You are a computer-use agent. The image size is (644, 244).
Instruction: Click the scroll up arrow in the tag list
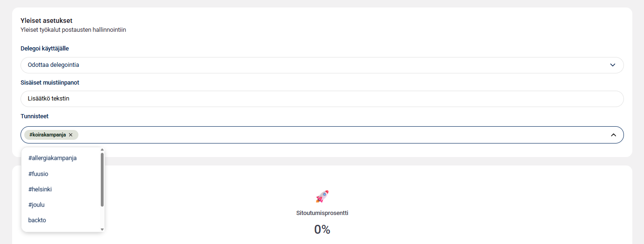point(102,150)
